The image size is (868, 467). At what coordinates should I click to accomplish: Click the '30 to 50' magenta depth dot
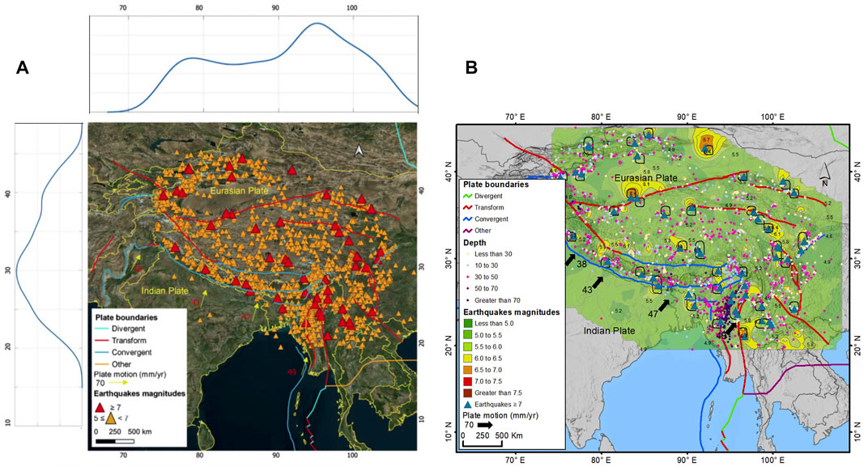click(x=468, y=278)
